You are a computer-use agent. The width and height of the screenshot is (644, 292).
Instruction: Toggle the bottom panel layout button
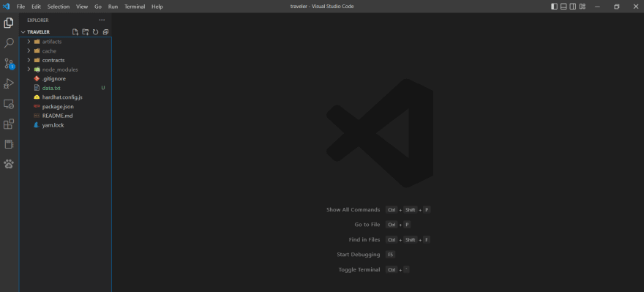563,6
